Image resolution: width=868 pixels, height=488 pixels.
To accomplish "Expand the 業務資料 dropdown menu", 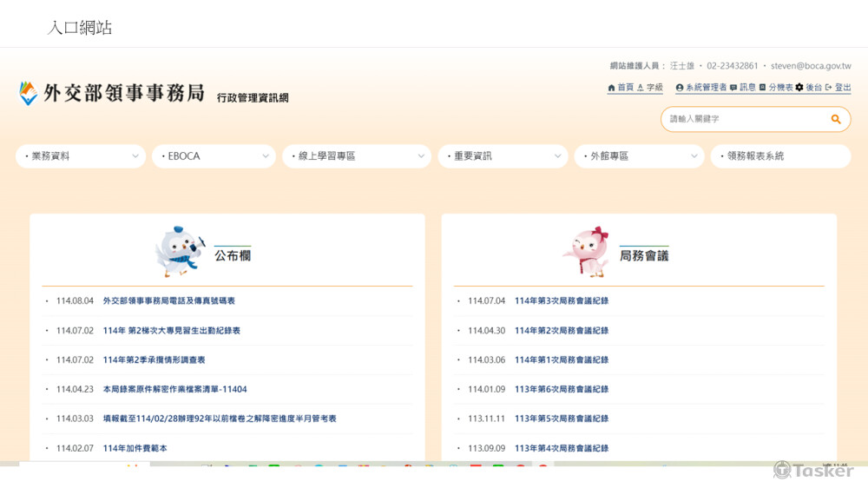I will (81, 156).
